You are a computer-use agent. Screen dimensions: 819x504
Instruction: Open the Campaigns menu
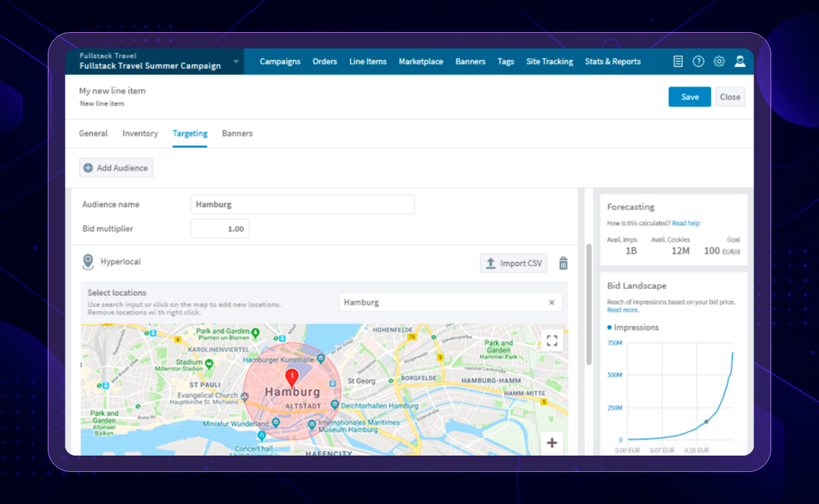[x=280, y=61]
